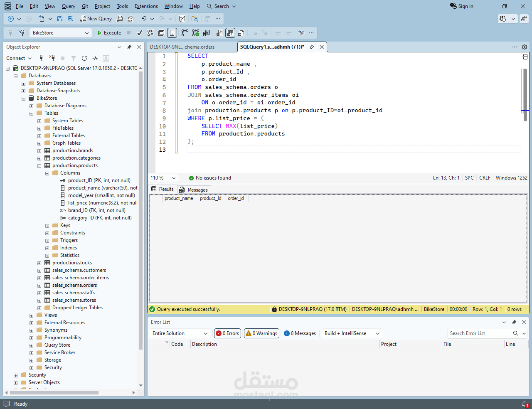Toggle the Errors filter in Error List
The width and height of the screenshot is (532, 409).
(227, 333)
